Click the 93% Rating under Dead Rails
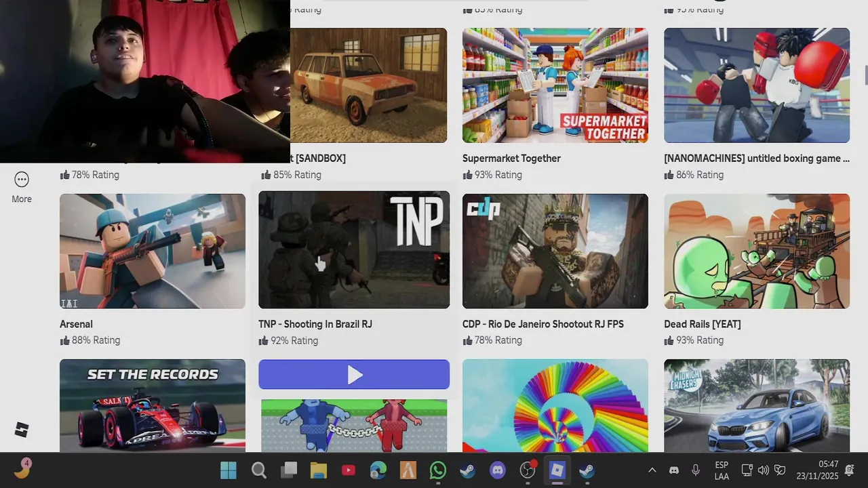The height and width of the screenshot is (488, 868). [x=700, y=340]
